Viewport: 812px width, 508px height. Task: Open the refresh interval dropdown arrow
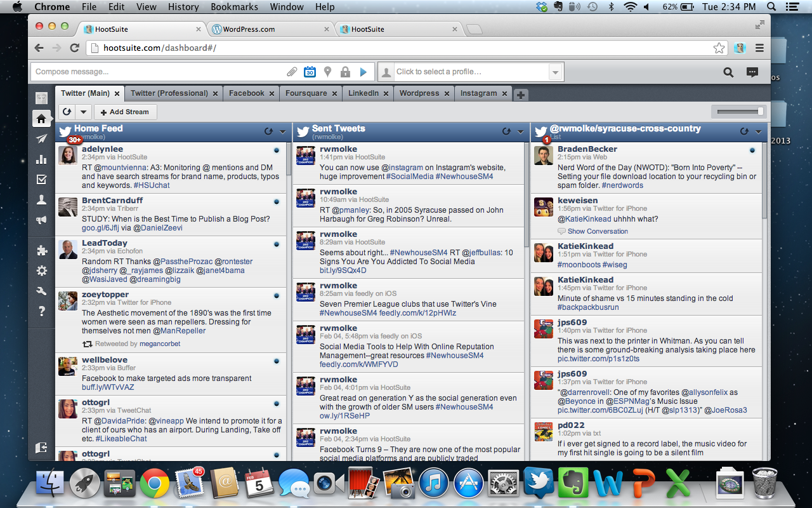pos(83,112)
